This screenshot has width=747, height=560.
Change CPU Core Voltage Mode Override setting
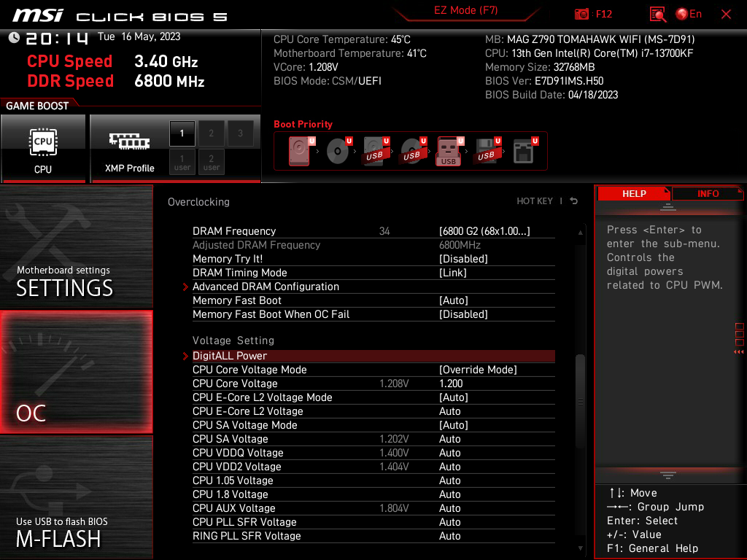[478, 370]
